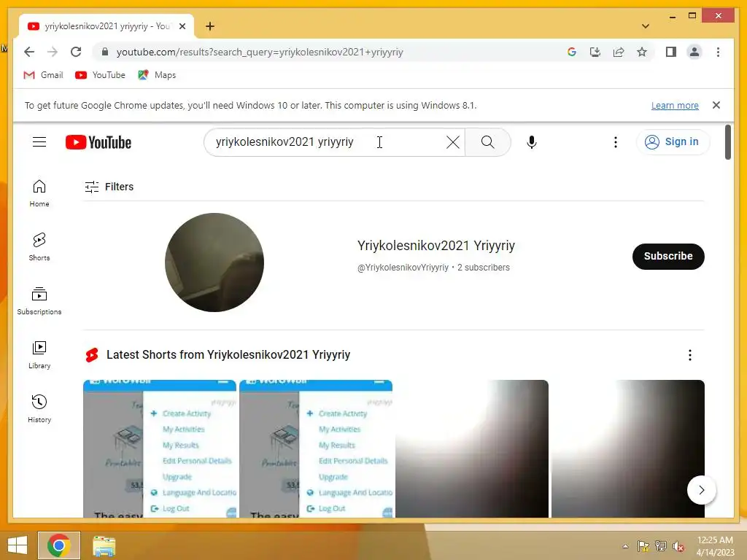The height and width of the screenshot is (560, 747).
Task: Open the third blurry dark Short
Action: (x=472, y=448)
